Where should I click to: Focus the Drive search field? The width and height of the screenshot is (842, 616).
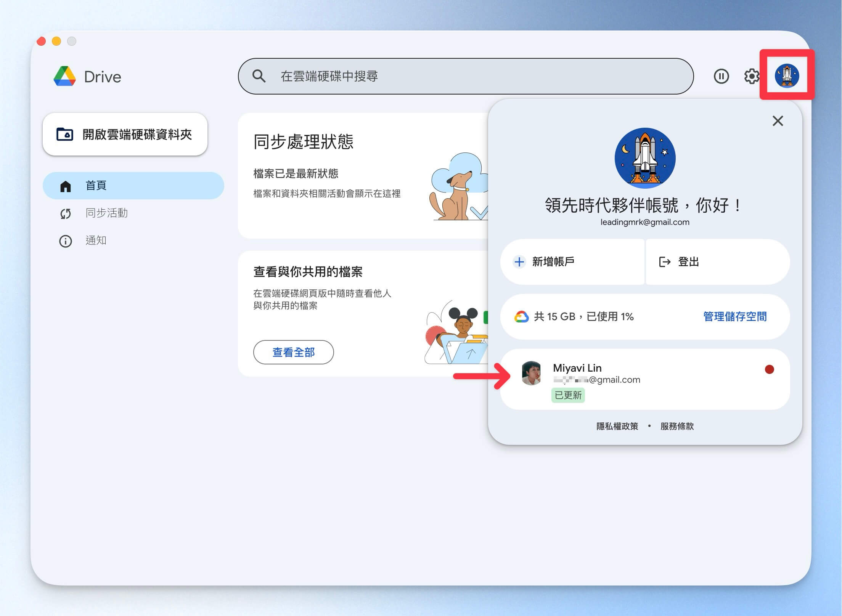(466, 76)
